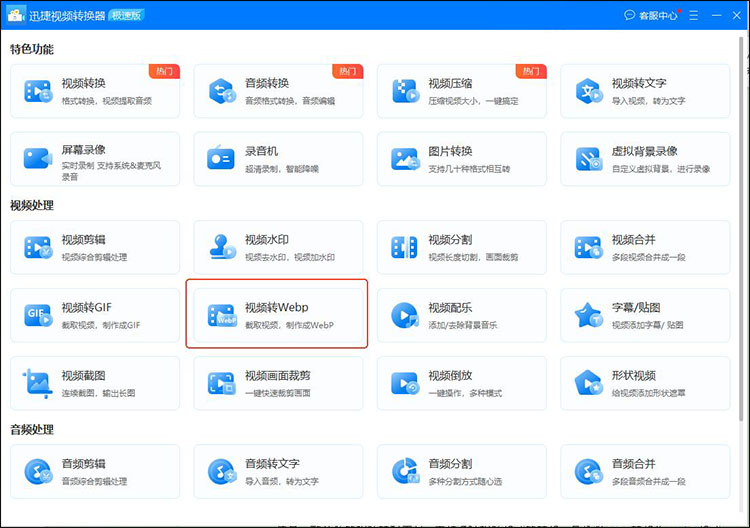
Task: Launch the 屏幕录像 screen recorder icon
Action: 38,158
